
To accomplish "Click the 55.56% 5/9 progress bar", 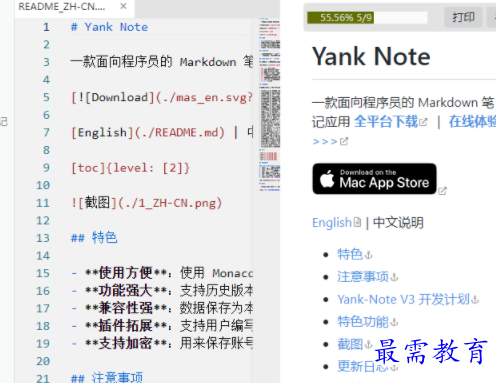I will (367, 18).
